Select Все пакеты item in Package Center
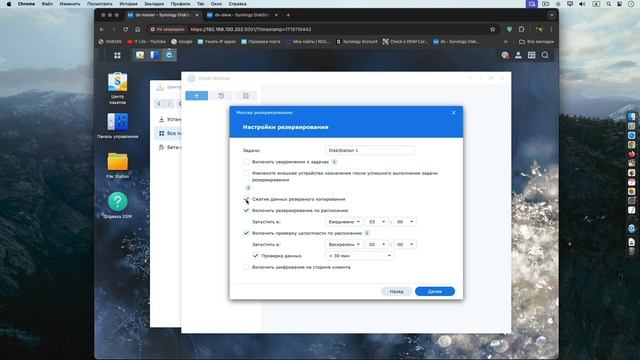The width and height of the screenshot is (640, 360). click(x=168, y=133)
